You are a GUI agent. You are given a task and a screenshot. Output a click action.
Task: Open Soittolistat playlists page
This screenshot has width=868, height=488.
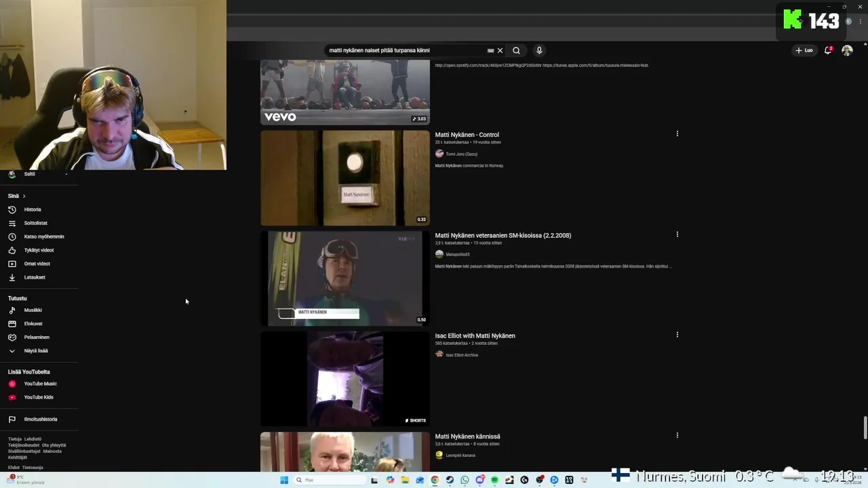pyautogui.click(x=35, y=223)
